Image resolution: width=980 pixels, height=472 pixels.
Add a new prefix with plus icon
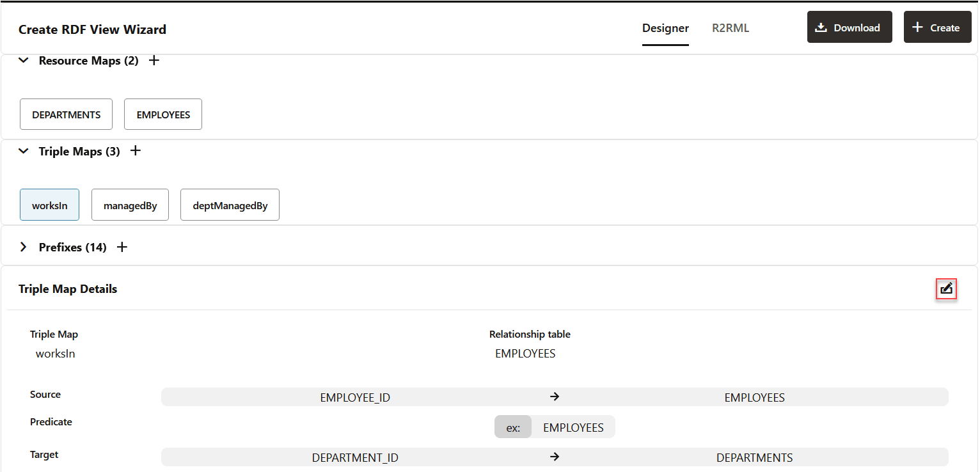[122, 247]
